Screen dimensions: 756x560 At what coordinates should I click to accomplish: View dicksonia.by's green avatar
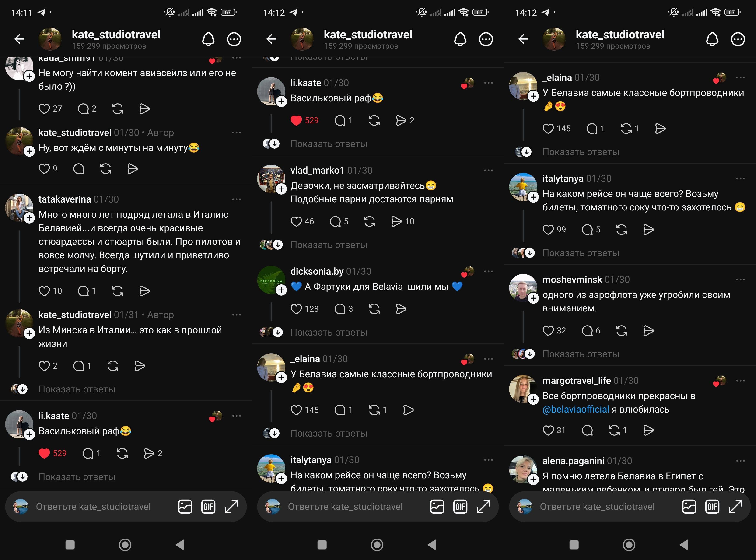click(271, 280)
